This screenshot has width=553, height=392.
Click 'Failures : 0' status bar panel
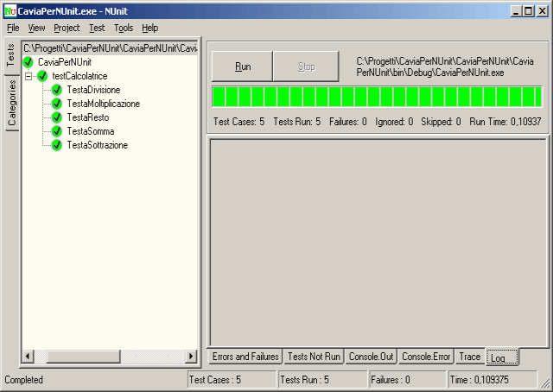tap(407, 380)
